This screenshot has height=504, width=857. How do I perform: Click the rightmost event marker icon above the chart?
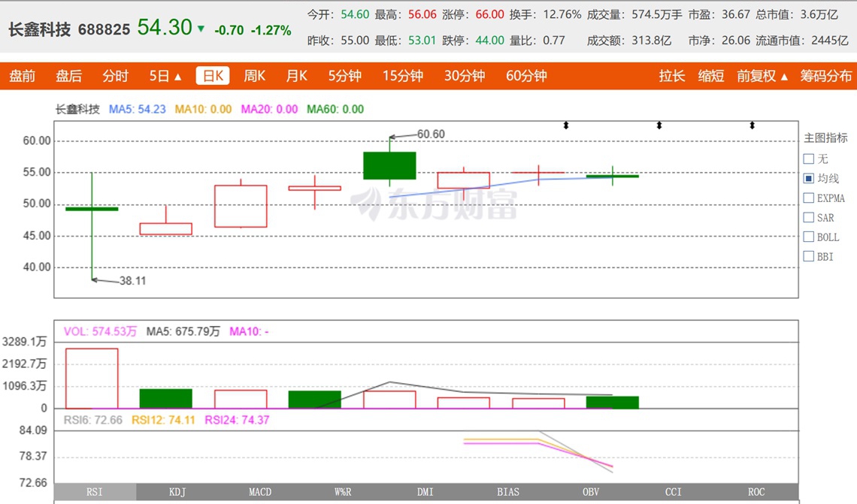coord(752,125)
